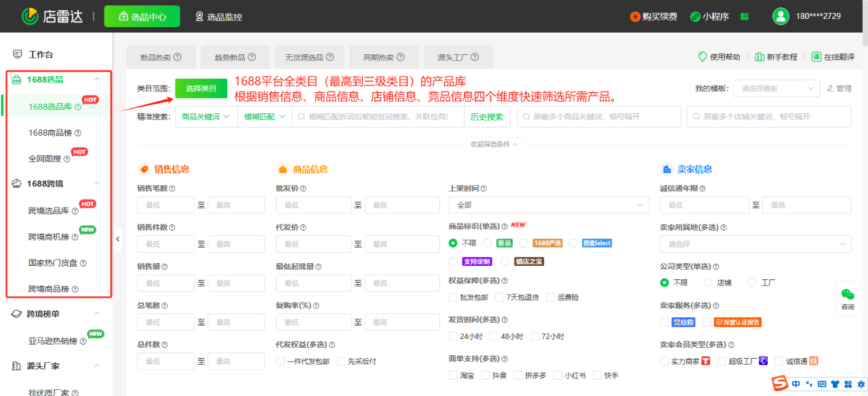Screen dimensions: 868x396
Task: Select the 1688严选 radio option
Action: coord(524,243)
